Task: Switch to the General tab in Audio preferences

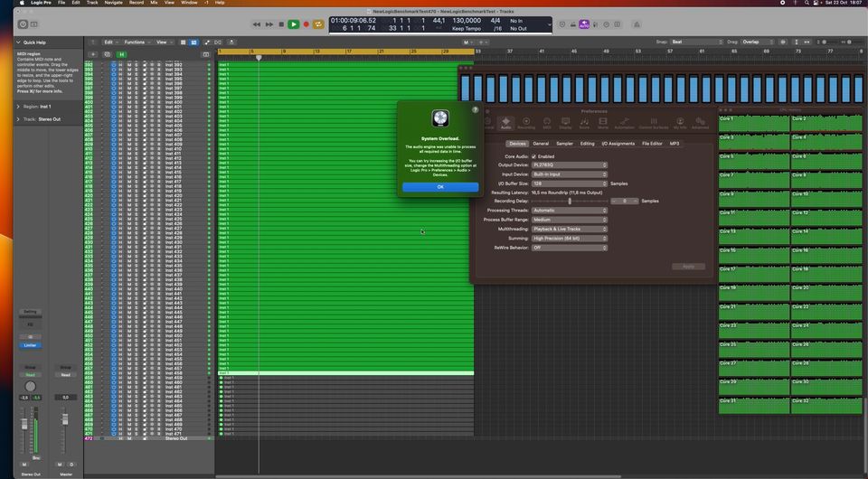Action: pos(541,144)
